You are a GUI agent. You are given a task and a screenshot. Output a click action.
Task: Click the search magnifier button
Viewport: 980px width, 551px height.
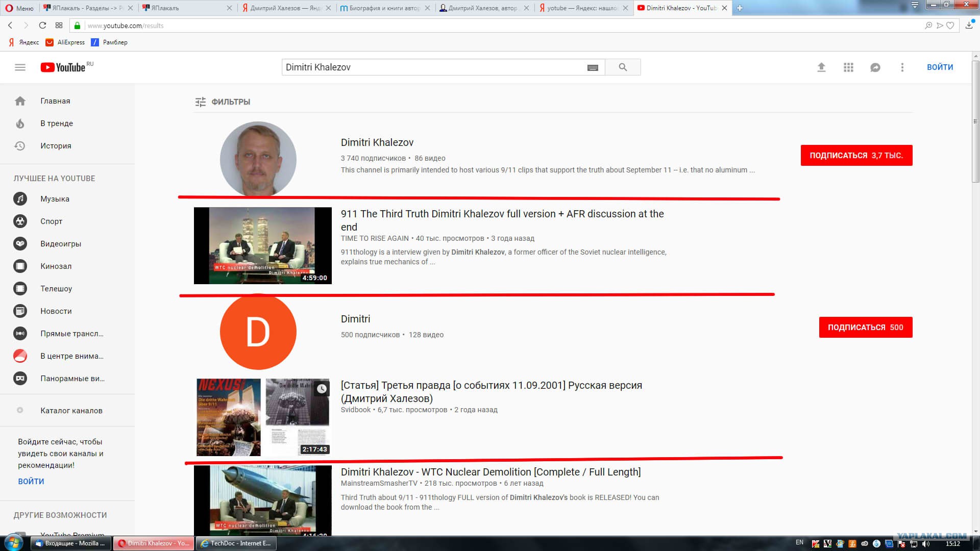pos(623,67)
